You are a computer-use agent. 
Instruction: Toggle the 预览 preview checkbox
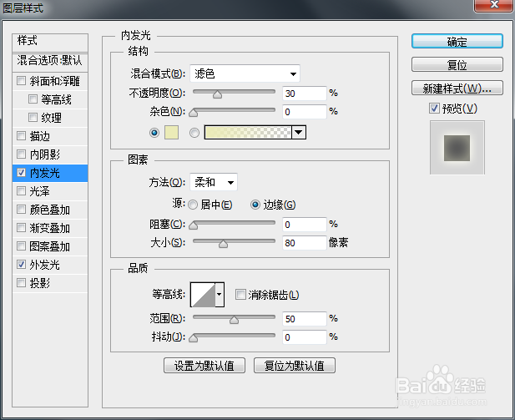pos(434,108)
